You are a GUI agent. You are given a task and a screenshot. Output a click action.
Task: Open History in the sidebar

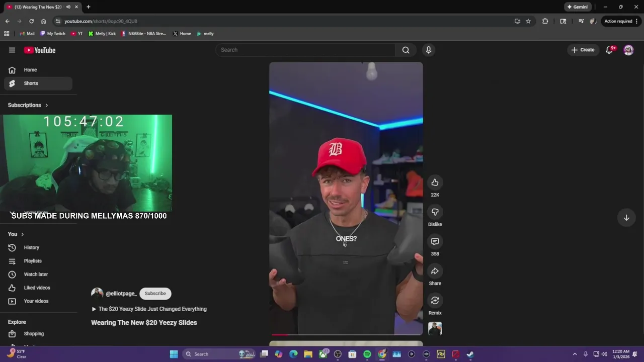(x=38, y=247)
